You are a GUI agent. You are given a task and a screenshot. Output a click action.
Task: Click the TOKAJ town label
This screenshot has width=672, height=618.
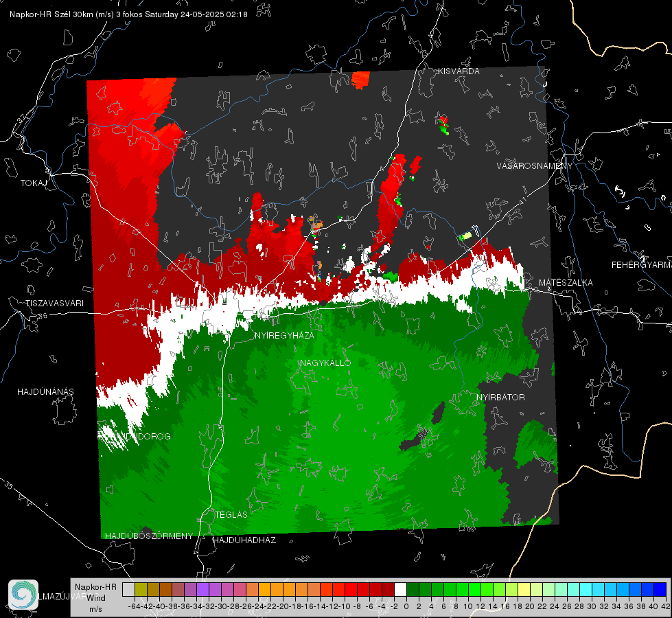click(34, 183)
